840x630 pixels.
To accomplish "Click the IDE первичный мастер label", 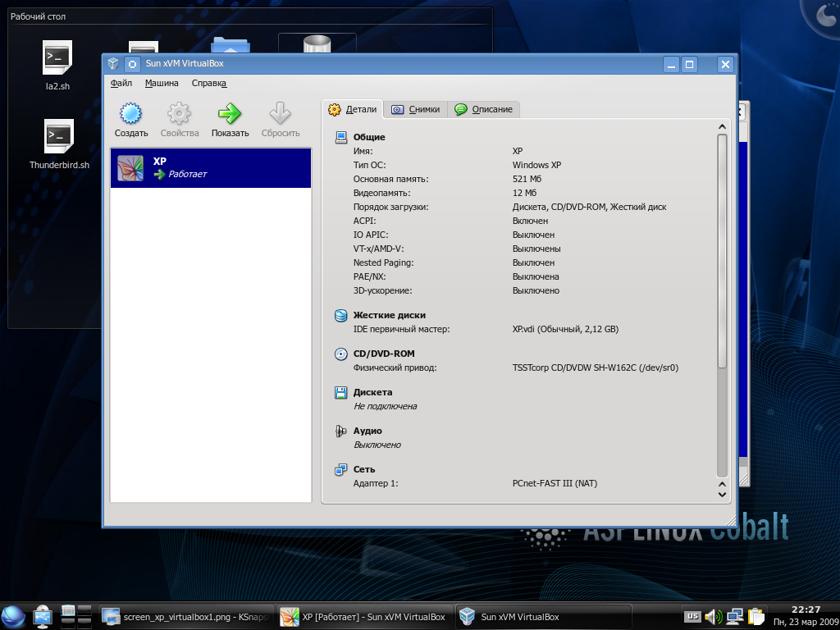I will click(x=401, y=329).
